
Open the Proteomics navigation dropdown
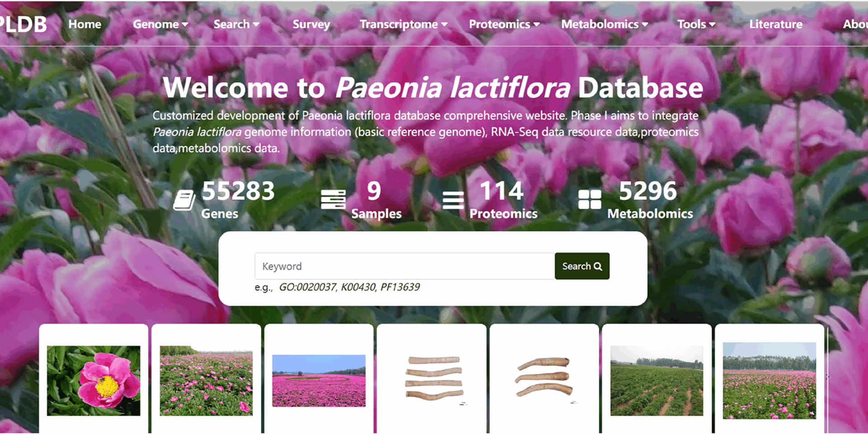tap(504, 24)
